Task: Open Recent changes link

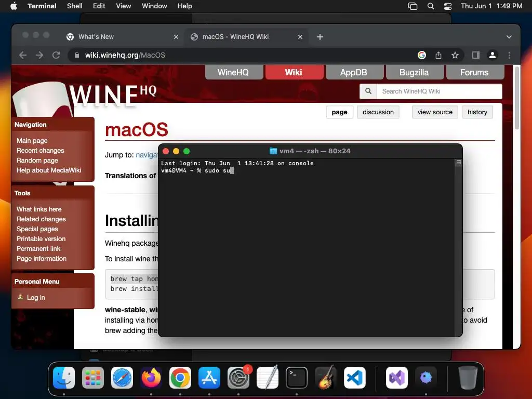Action: (41, 150)
